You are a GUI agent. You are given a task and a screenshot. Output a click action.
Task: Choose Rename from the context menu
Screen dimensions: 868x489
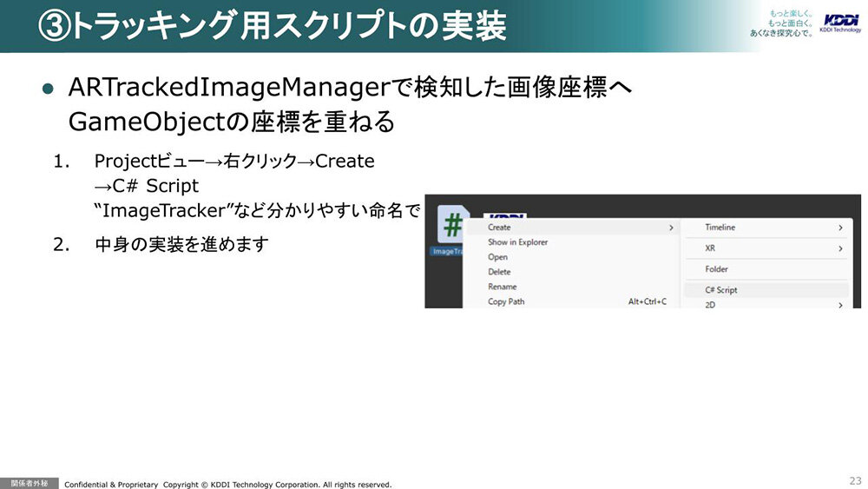(x=502, y=287)
